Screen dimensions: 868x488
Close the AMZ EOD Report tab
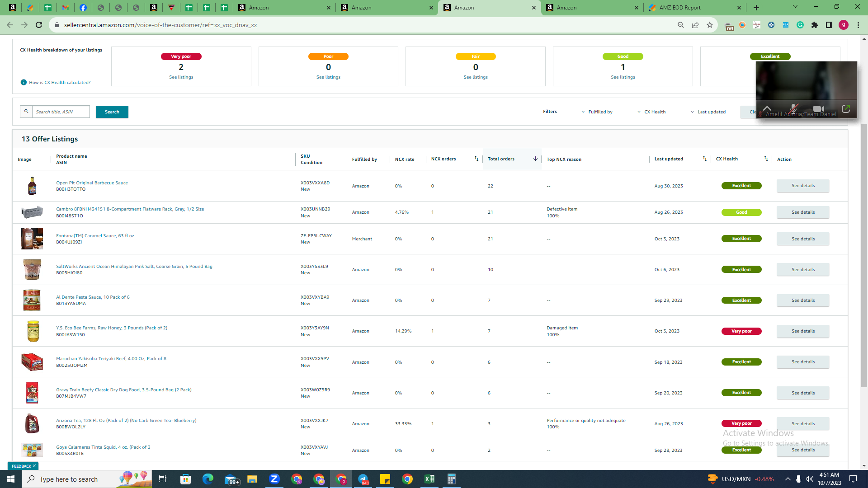739,8
